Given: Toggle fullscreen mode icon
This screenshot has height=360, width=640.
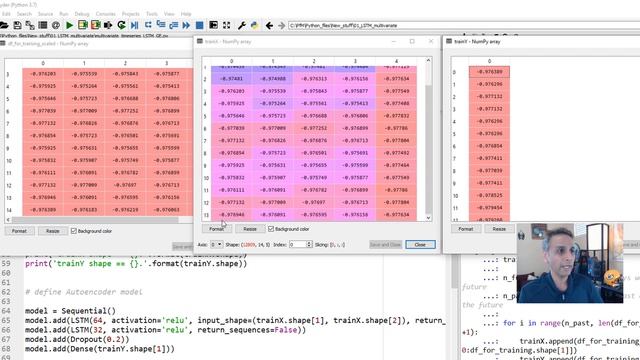Looking at the screenshot, I should coord(226,25).
